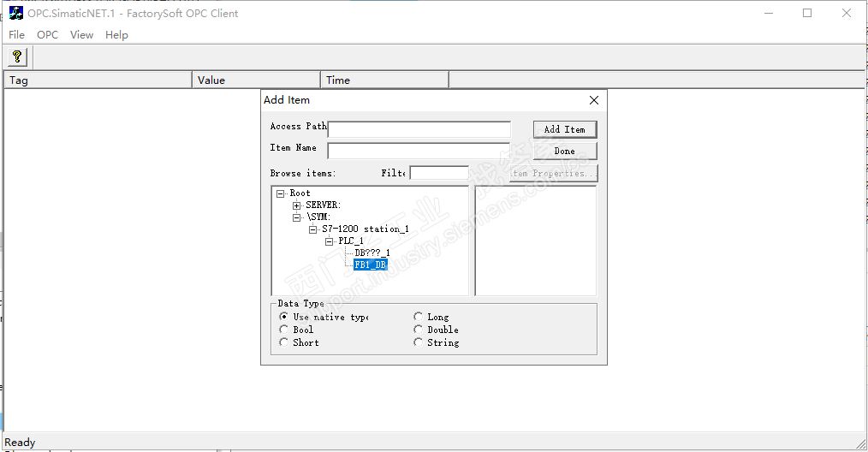
Task: Open the OPC menu
Action: pos(48,35)
